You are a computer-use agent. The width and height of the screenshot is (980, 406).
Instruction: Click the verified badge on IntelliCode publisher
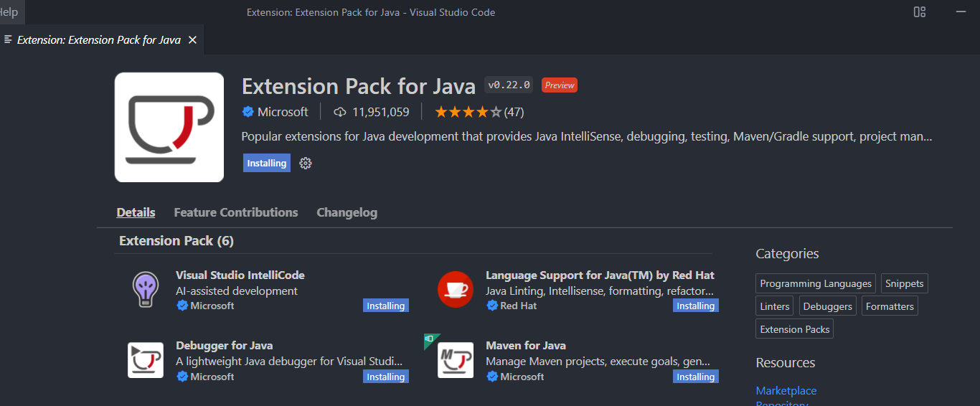pyautogui.click(x=182, y=306)
